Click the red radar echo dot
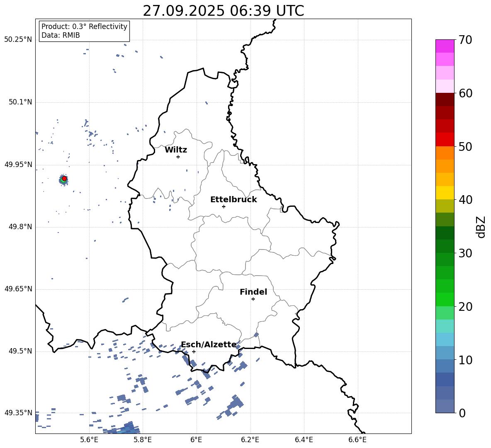The height and width of the screenshot is (448, 491). pyautogui.click(x=64, y=178)
